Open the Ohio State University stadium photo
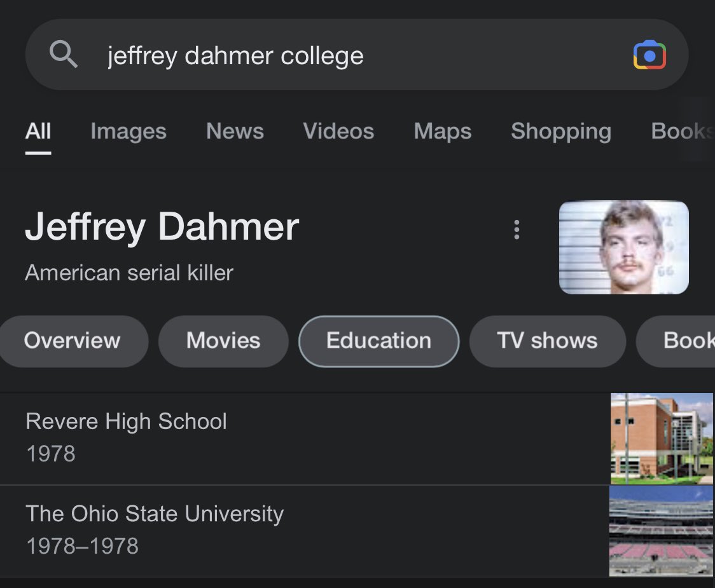 click(x=661, y=531)
